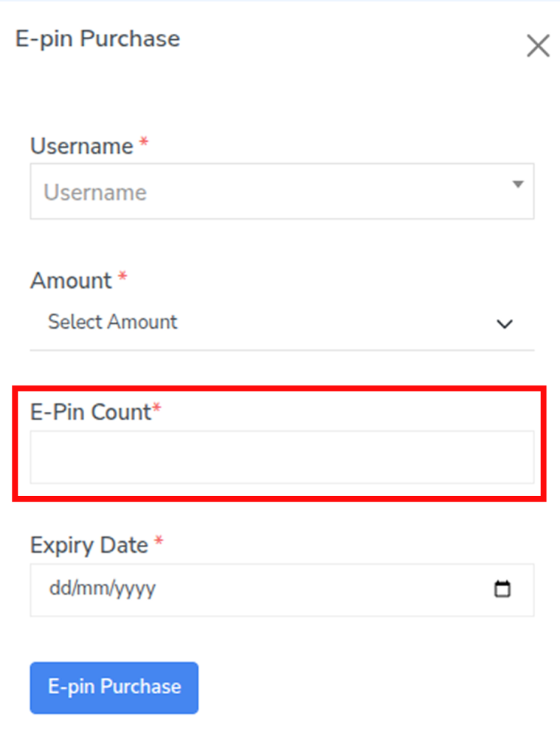This screenshot has width=560, height=756.
Task: Click the red asterisk beside Amount
Action: point(122,278)
